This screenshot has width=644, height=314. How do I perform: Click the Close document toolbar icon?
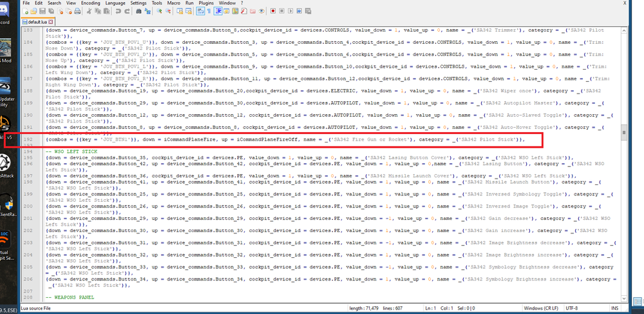point(60,12)
